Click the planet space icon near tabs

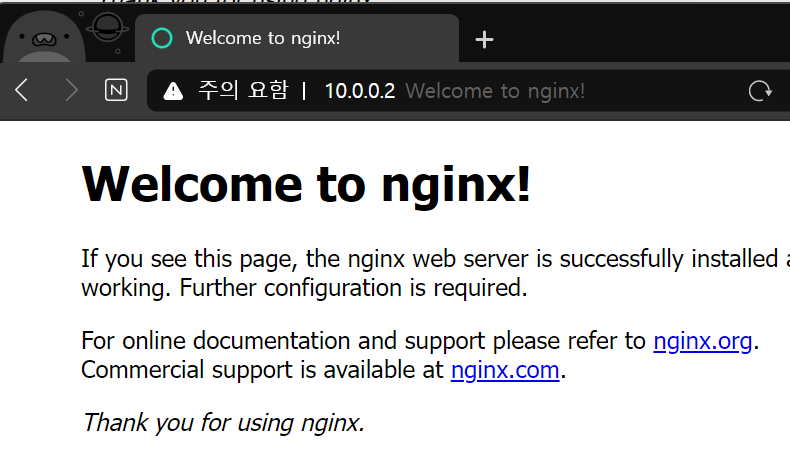click(107, 29)
